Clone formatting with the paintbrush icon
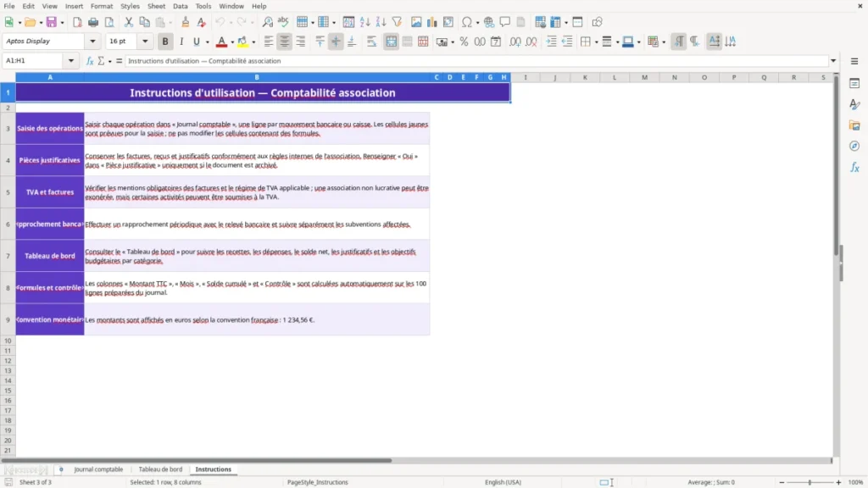Viewport: 868px width, 488px height. [186, 22]
